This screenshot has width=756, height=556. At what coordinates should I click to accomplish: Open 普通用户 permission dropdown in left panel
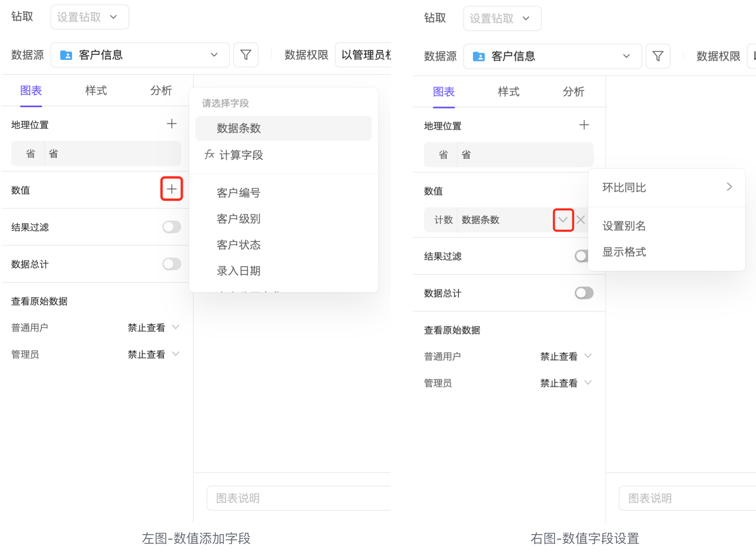coord(154,327)
